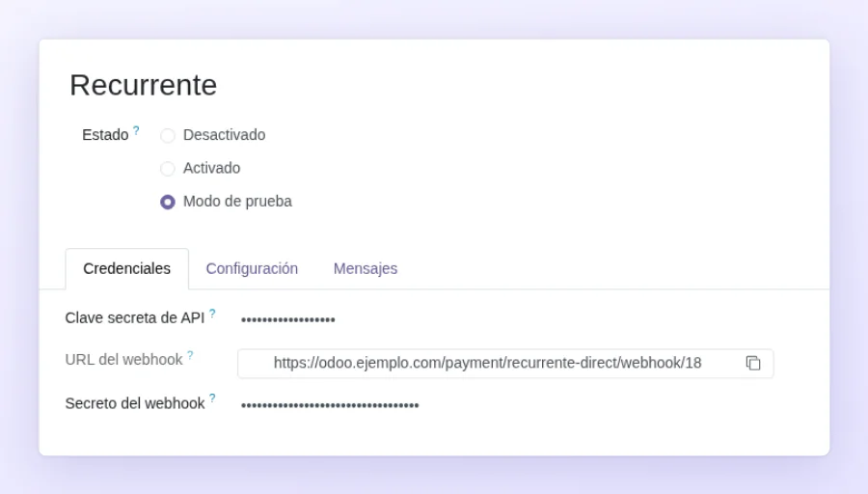Image resolution: width=868 pixels, height=494 pixels.
Task: Open the Configuración tab
Action: pos(252,268)
